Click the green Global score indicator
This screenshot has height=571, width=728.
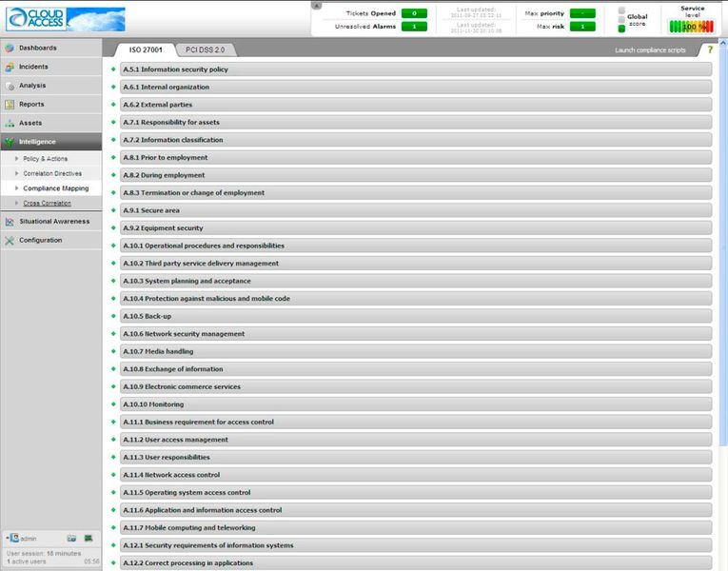pos(621,29)
